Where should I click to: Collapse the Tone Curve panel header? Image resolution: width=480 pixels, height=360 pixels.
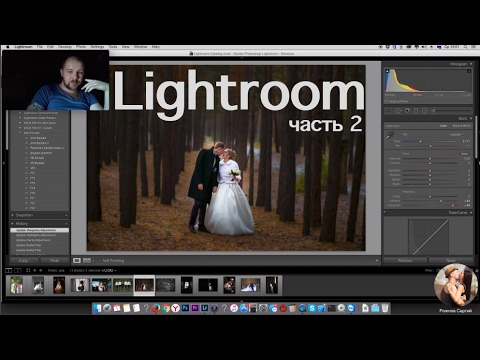471,212
